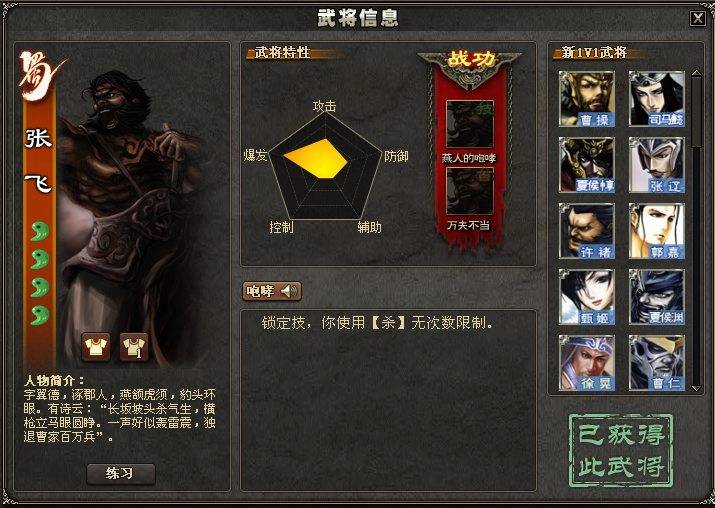Click the 练习 practice button
715x508 pixels.
[121, 474]
